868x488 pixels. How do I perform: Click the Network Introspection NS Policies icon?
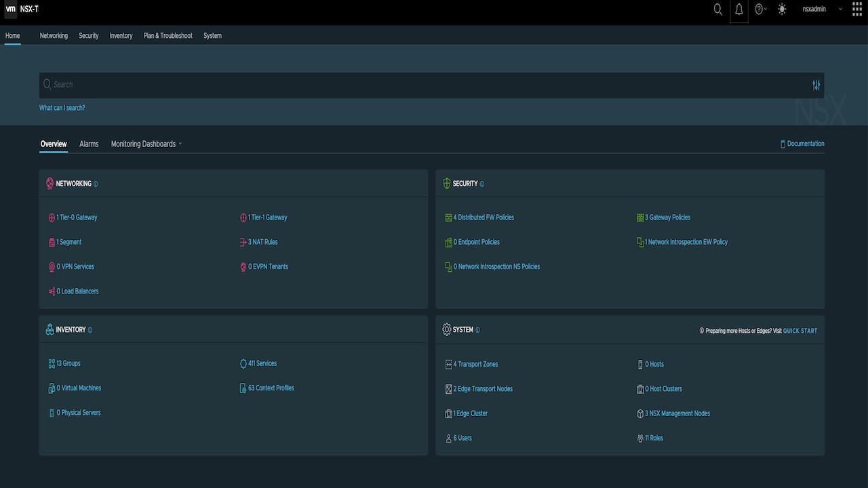(448, 267)
